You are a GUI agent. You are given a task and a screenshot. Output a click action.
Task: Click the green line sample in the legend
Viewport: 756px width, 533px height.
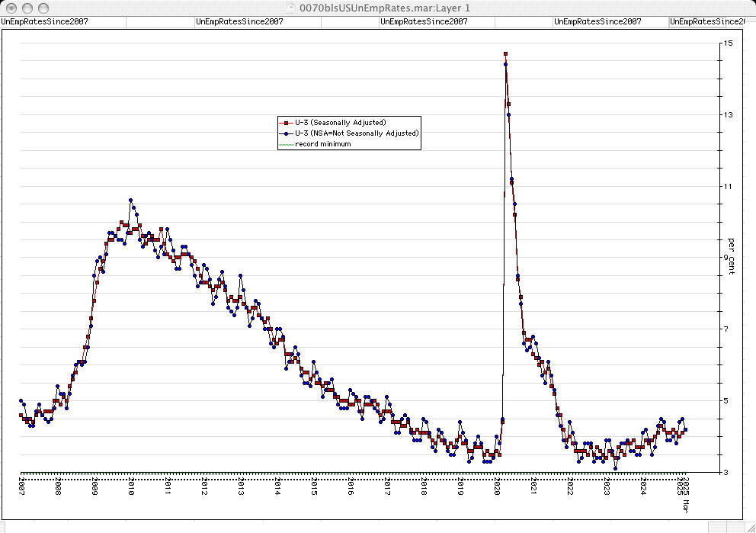pos(287,145)
